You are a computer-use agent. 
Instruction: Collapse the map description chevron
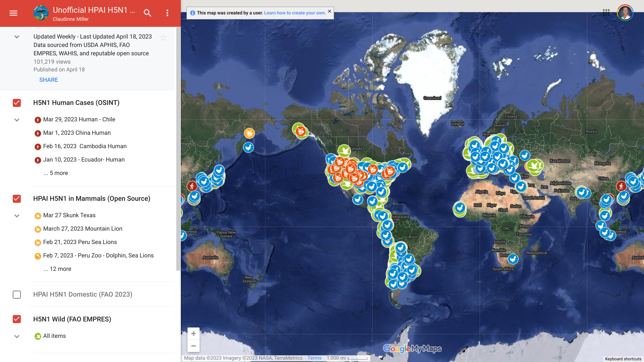pos(17,37)
